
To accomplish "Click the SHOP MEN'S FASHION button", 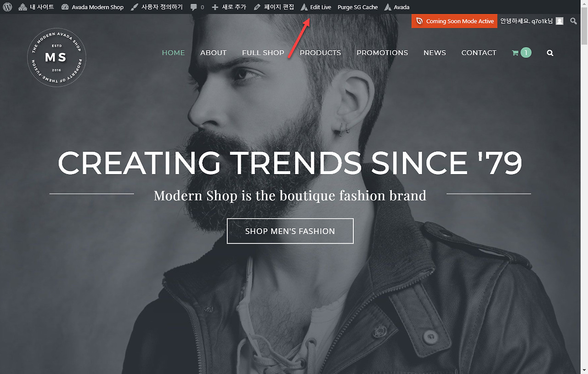I will point(290,231).
